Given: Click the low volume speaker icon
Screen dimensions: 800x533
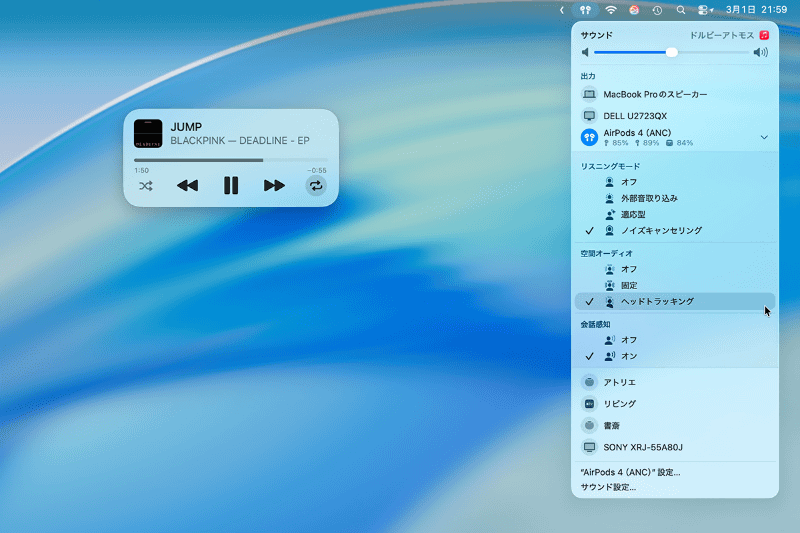Looking at the screenshot, I should (585, 53).
